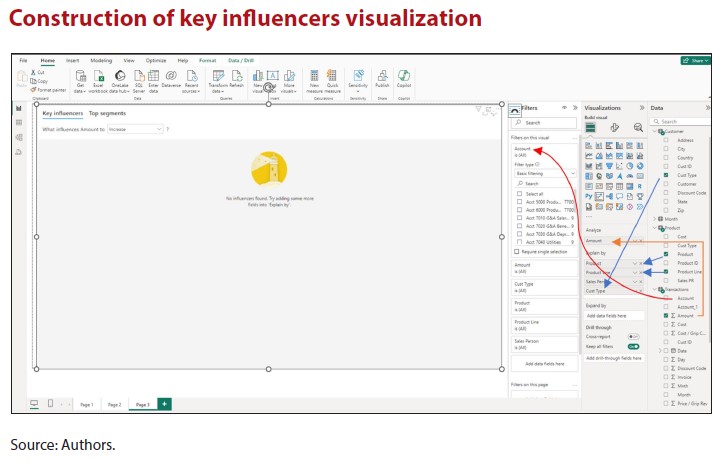724x463 pixels.
Task: Uncheck the Amount field under Transactions
Action: [666, 315]
